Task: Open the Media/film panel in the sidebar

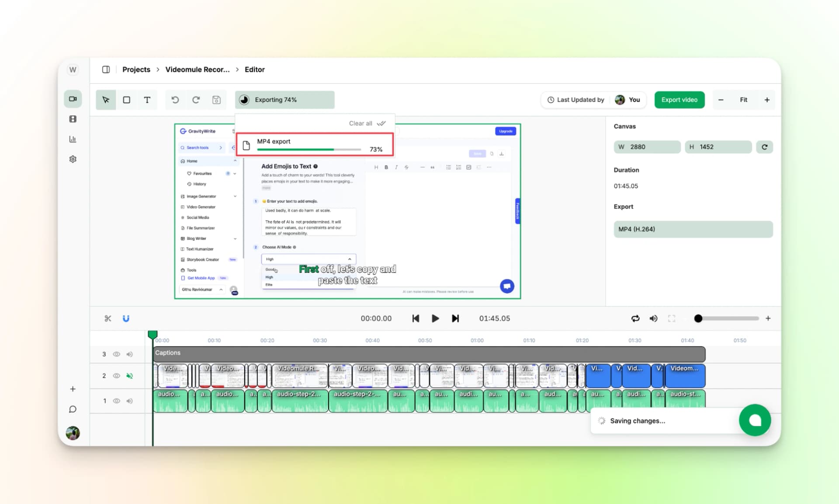Action: [73, 118]
